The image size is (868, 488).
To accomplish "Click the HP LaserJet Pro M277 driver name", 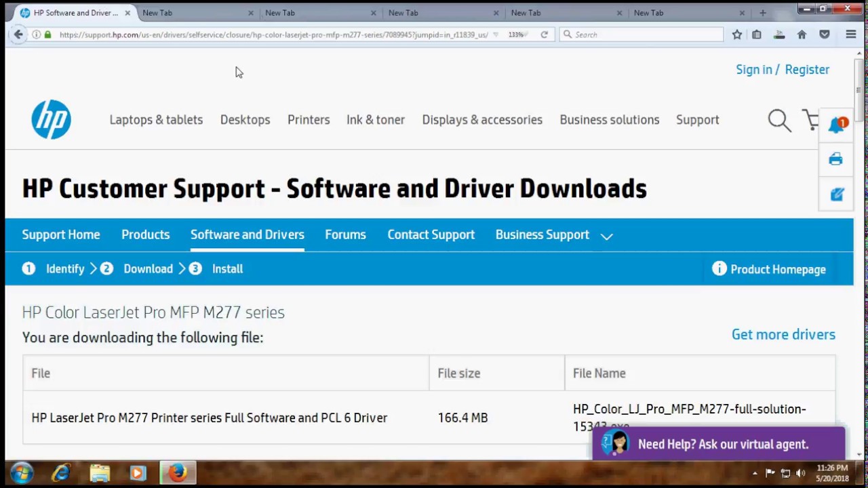I will click(x=210, y=418).
